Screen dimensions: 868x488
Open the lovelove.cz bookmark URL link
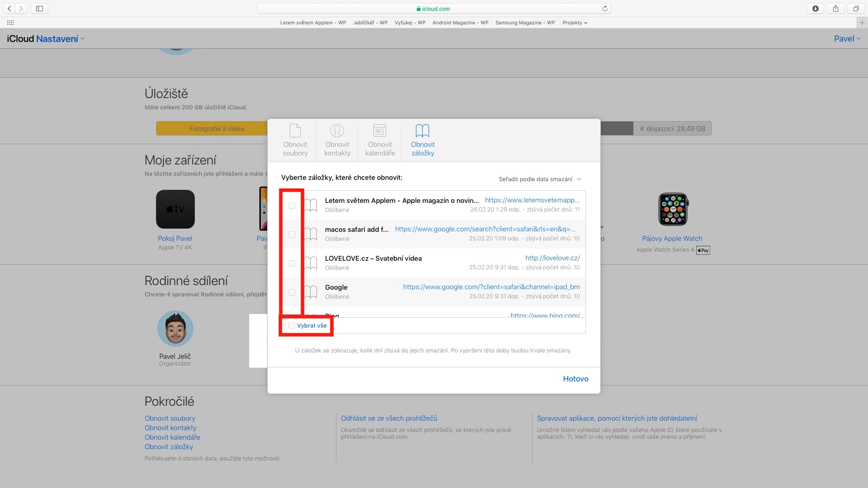pyautogui.click(x=552, y=258)
